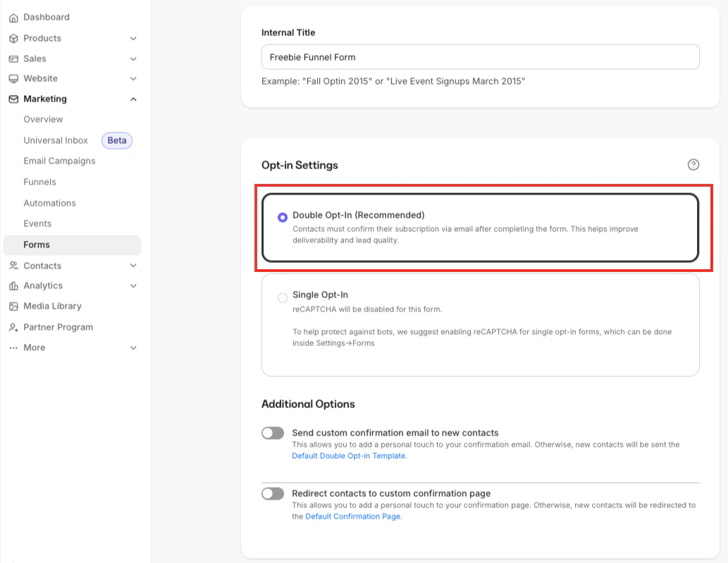Select the Marketing envelope icon
This screenshot has width=728, height=563.
pyautogui.click(x=12, y=99)
